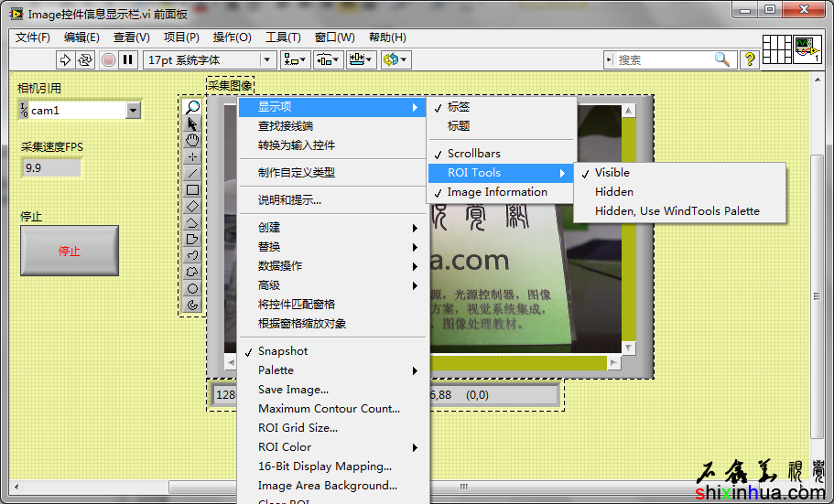The image size is (834, 504).
Task: Open the 工具(T) menu
Action: 283,38
